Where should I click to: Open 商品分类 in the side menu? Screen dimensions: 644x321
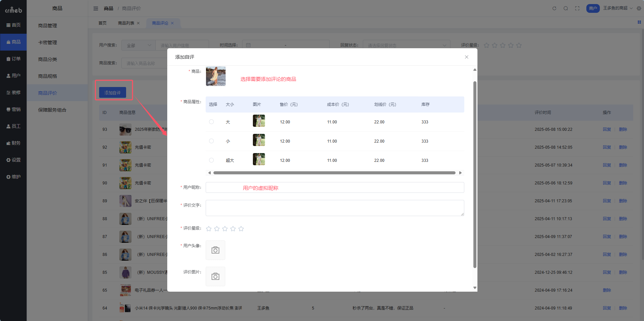[x=48, y=59]
